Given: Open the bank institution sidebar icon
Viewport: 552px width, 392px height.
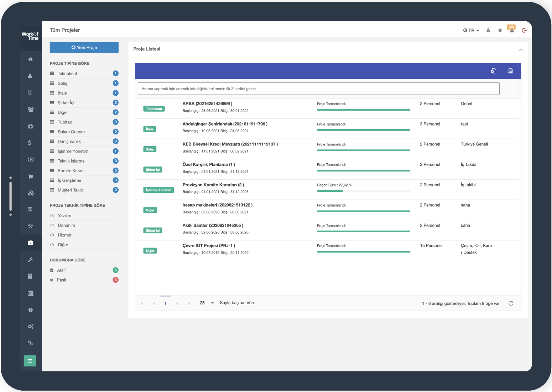Looking at the screenshot, I should click(x=31, y=293).
